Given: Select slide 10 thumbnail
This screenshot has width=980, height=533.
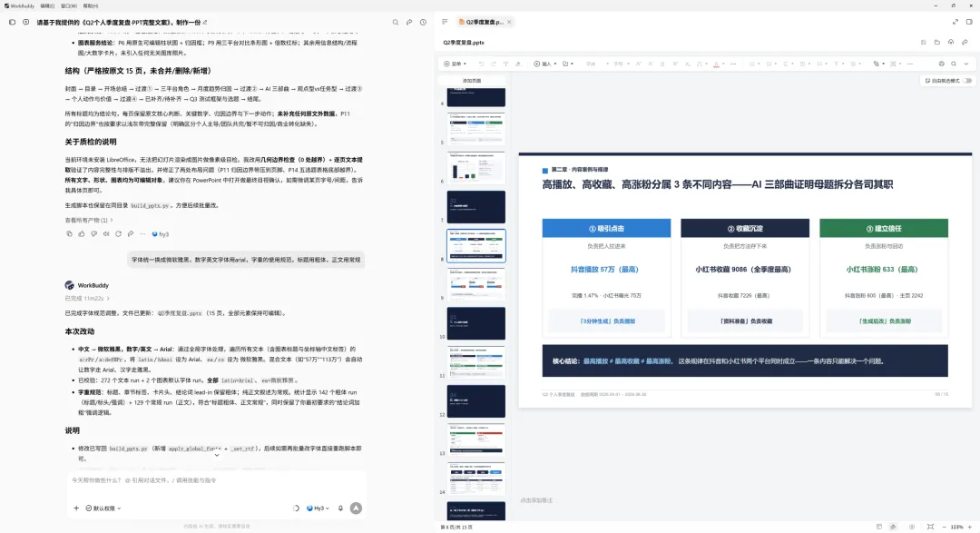Looking at the screenshot, I should 475,323.
